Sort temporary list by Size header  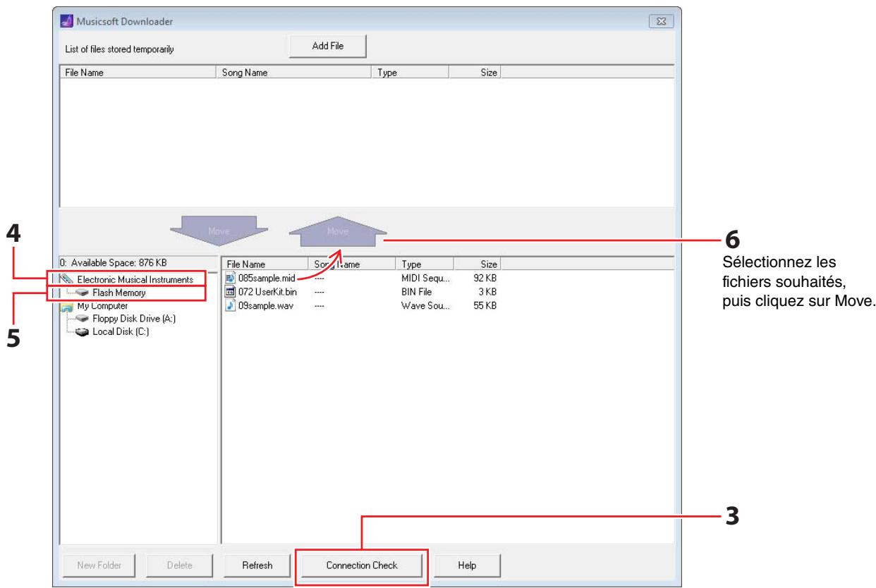point(475,72)
